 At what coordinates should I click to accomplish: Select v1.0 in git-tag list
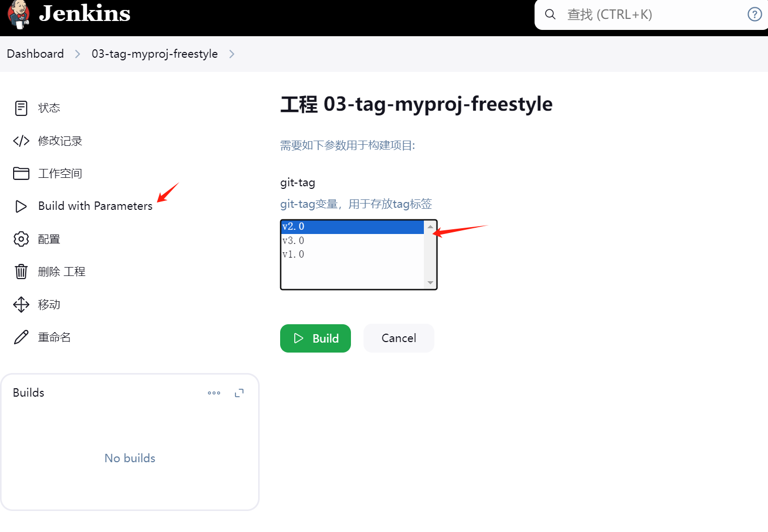(x=353, y=254)
